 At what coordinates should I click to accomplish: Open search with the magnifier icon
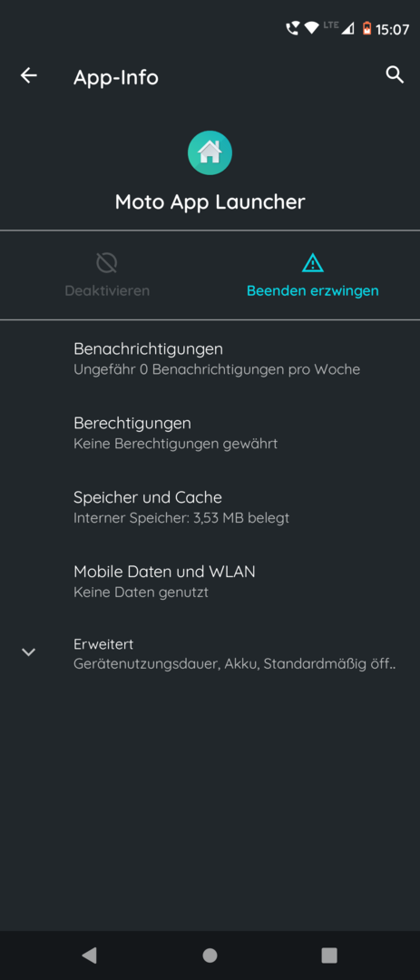(x=395, y=75)
